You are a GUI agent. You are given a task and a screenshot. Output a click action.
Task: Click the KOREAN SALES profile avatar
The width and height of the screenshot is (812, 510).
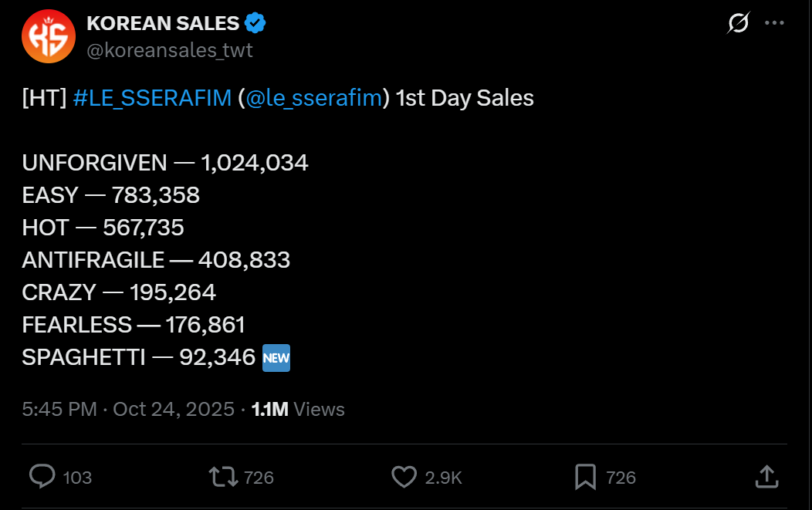(48, 36)
